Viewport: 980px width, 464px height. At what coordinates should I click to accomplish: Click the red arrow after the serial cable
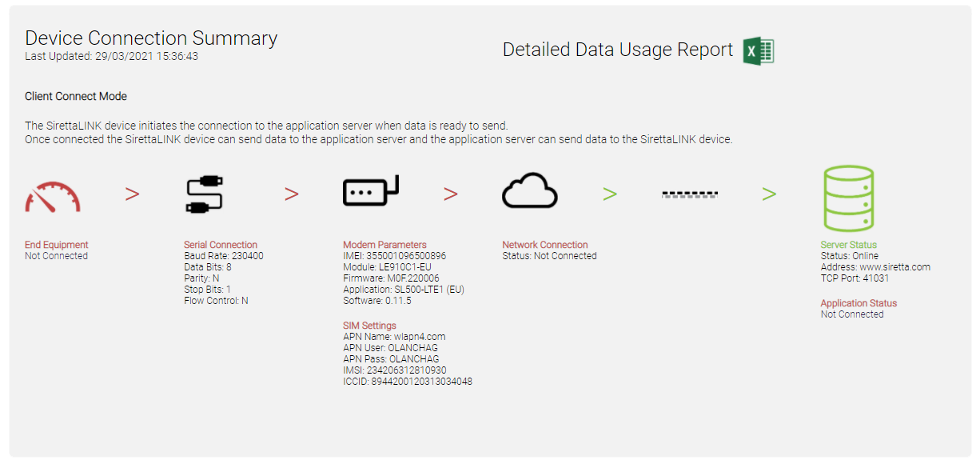(292, 194)
